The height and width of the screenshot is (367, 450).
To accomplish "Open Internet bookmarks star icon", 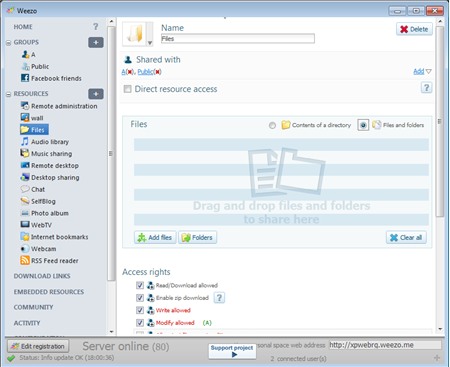I will [x=25, y=237].
